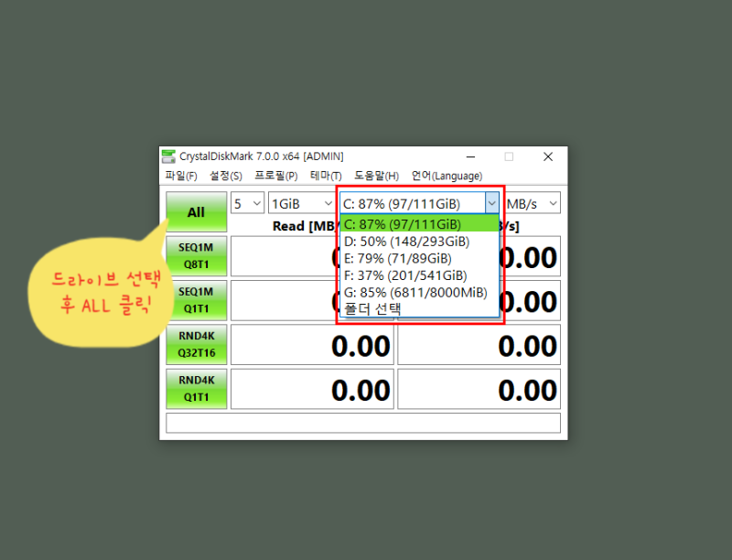Click the CrystalDiskMark title bar icon
The width and height of the screenshot is (732, 560).
[x=168, y=156]
